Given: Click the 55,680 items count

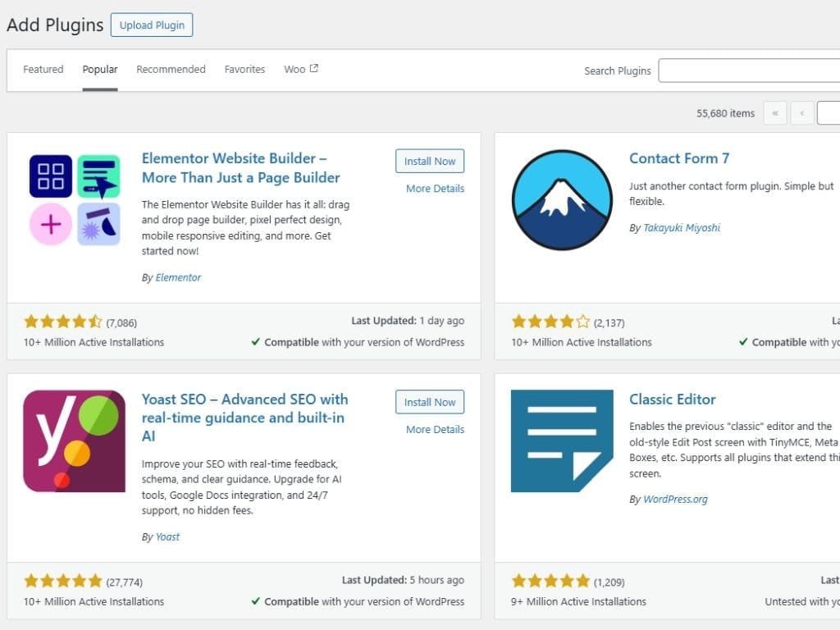Looking at the screenshot, I should click(725, 113).
